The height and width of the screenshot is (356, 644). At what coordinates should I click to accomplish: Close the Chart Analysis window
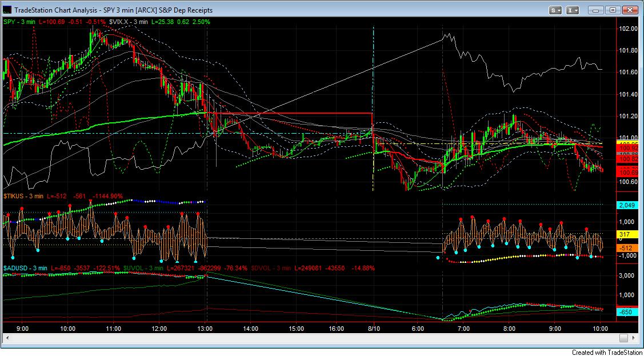tap(629, 10)
